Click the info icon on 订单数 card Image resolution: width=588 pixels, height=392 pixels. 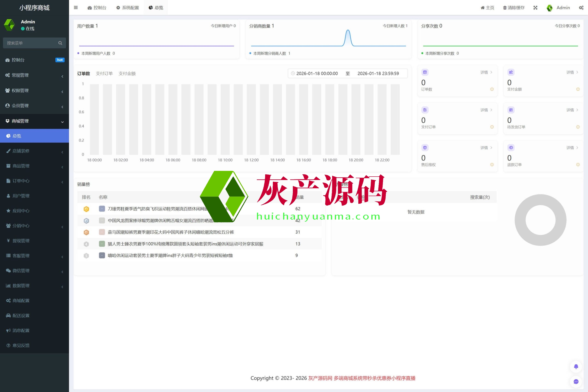click(x=492, y=89)
